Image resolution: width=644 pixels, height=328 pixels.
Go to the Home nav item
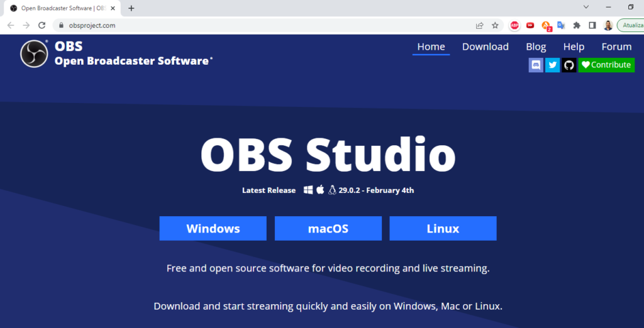click(x=431, y=46)
